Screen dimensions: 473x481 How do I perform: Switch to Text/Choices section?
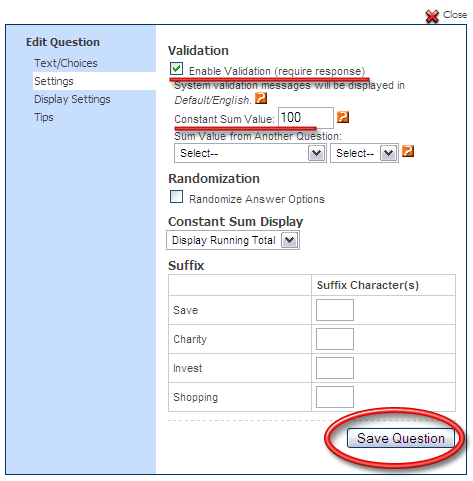click(66, 63)
